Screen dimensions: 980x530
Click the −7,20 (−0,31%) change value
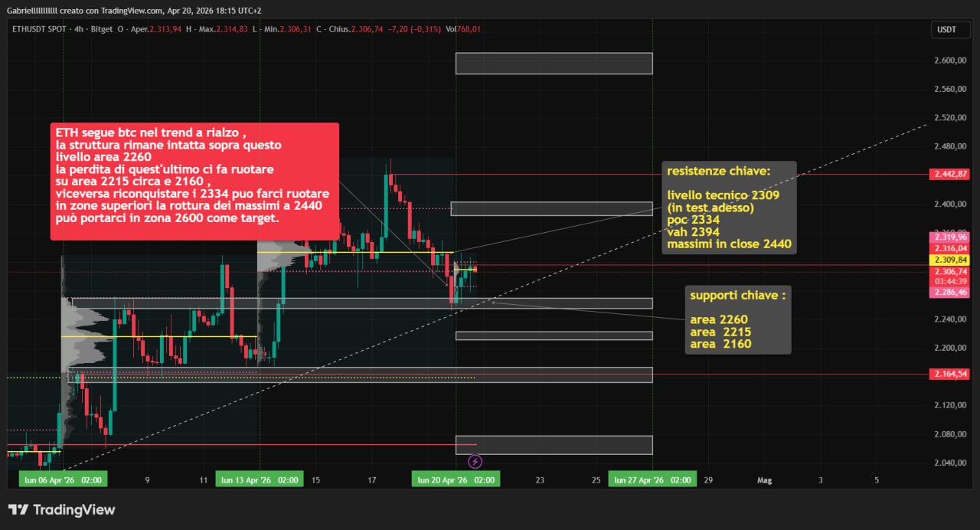tap(413, 29)
